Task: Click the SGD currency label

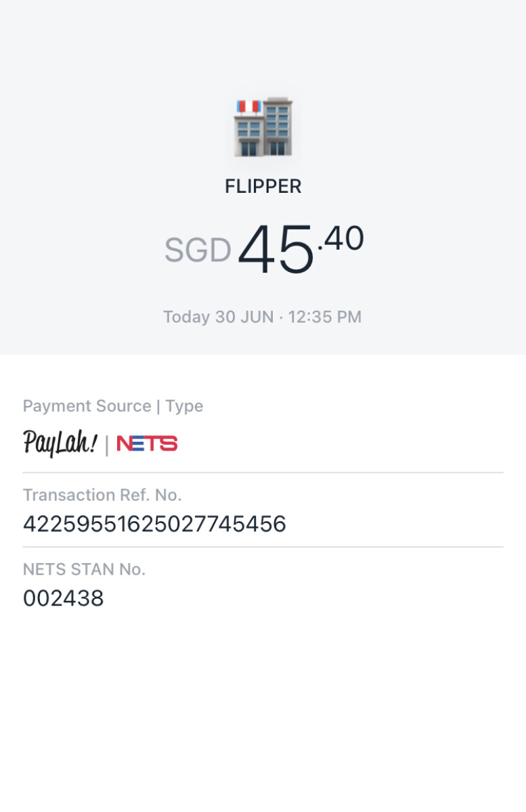Action: [x=198, y=251]
